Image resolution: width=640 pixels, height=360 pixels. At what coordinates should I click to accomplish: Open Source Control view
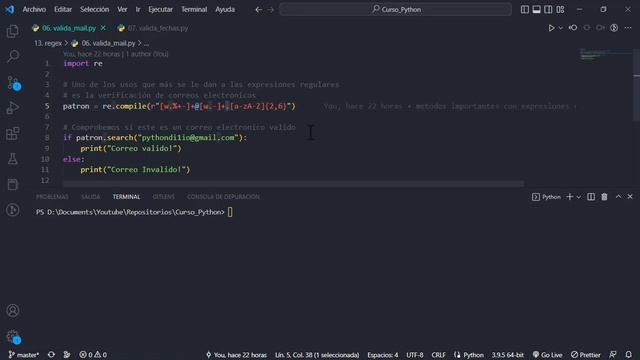tap(13, 83)
